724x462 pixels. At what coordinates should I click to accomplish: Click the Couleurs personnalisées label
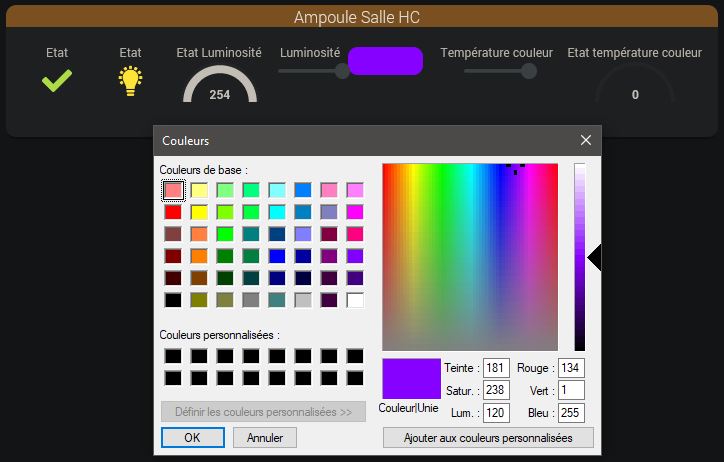click(x=219, y=335)
